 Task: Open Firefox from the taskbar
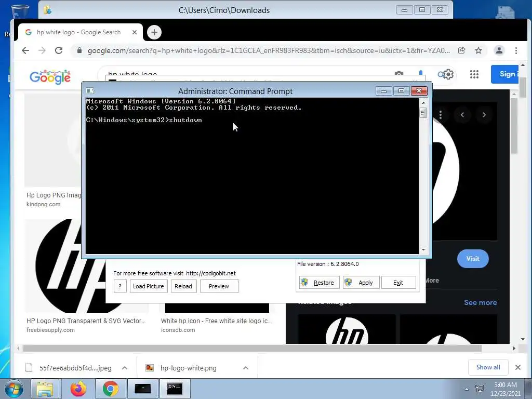click(x=78, y=389)
